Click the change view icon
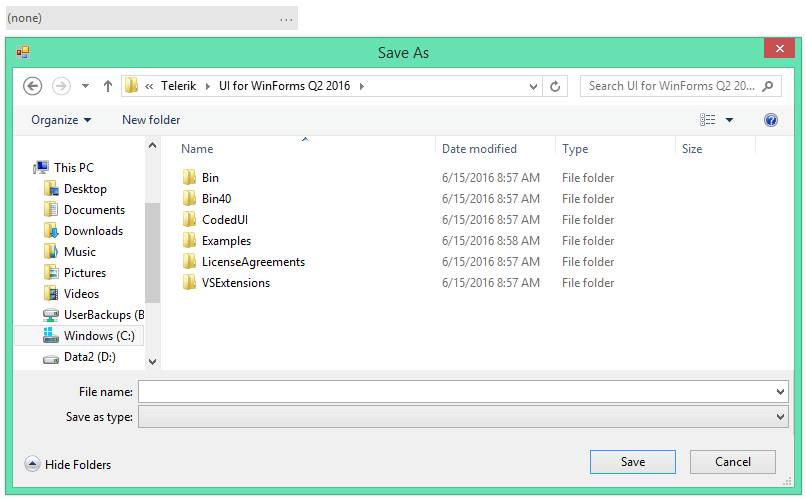806x499 pixels. [708, 120]
